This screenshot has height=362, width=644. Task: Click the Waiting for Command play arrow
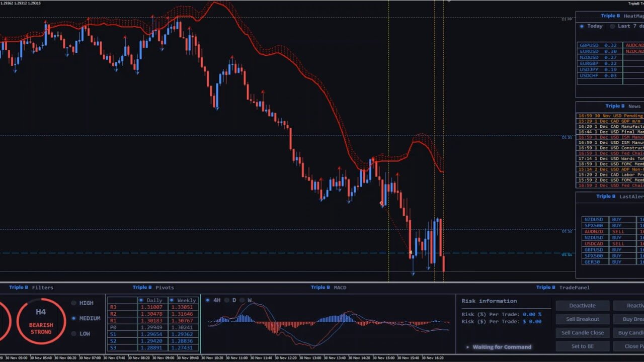pos(467,347)
